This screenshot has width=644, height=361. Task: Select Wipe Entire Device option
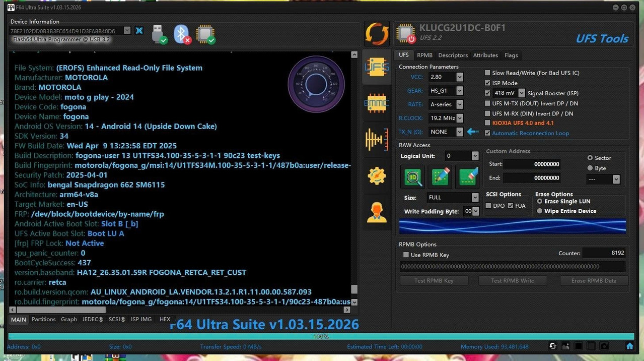[540, 211]
